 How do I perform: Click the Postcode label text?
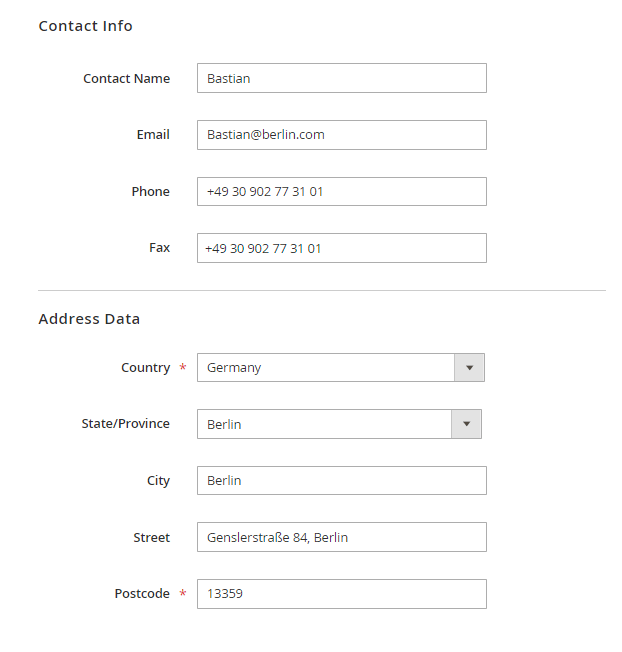[x=141, y=594]
